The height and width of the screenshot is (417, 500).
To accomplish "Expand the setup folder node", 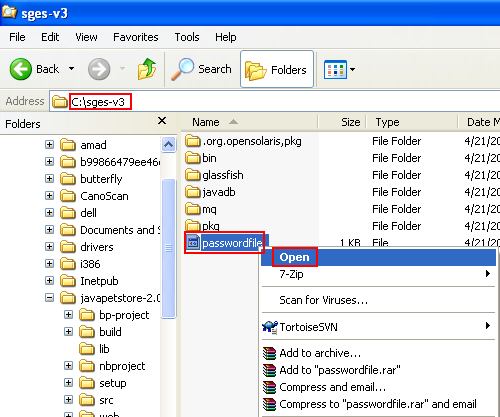I will point(68,383).
